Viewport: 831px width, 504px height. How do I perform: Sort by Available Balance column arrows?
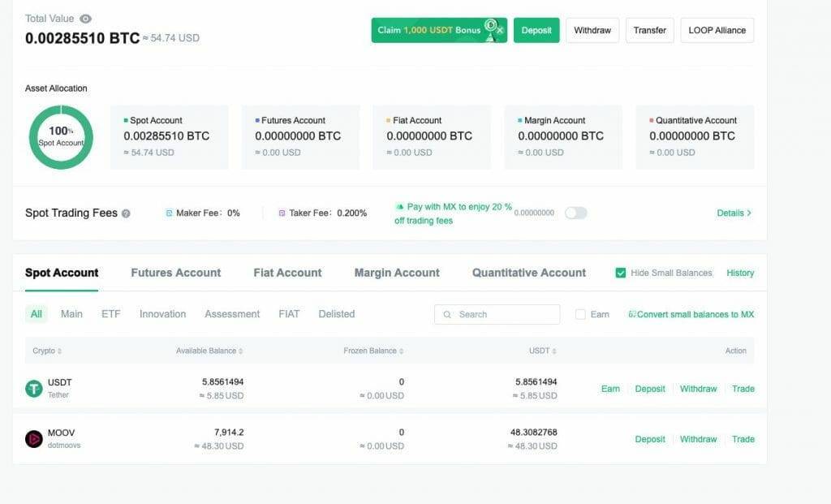pos(240,351)
